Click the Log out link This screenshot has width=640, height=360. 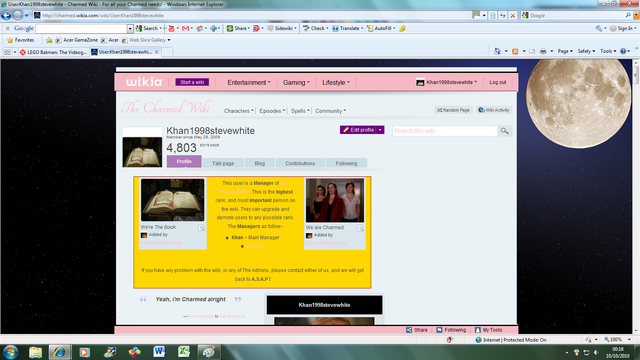pyautogui.click(x=498, y=82)
